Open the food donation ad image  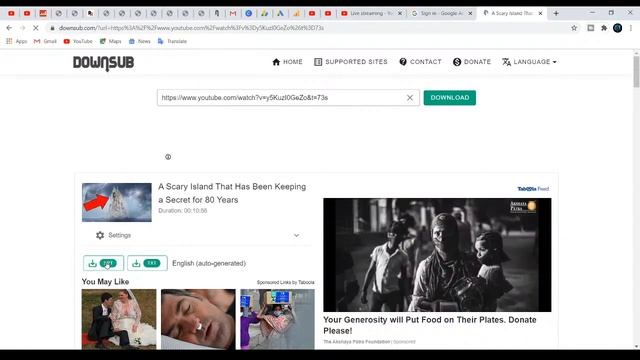[x=437, y=255]
